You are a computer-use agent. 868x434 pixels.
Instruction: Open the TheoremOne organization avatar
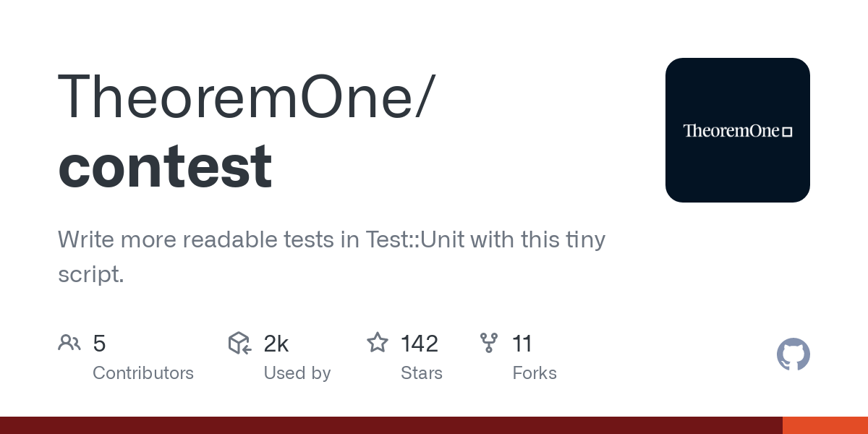(x=737, y=130)
